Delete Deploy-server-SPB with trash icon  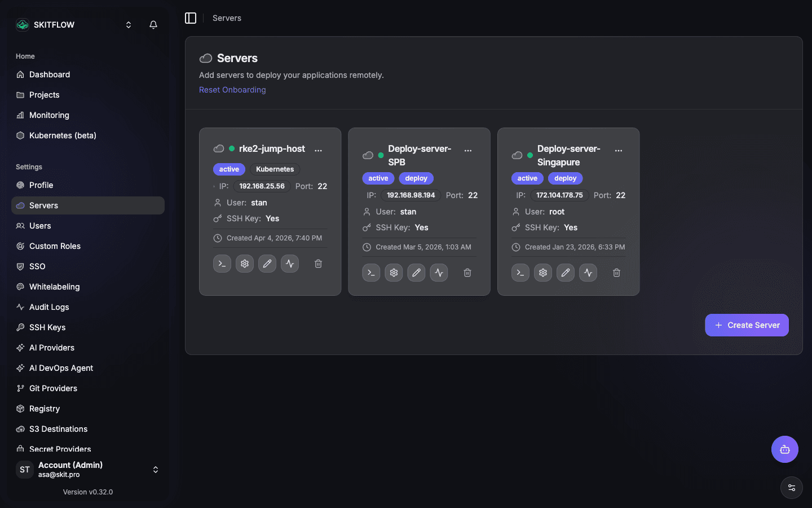pos(467,273)
